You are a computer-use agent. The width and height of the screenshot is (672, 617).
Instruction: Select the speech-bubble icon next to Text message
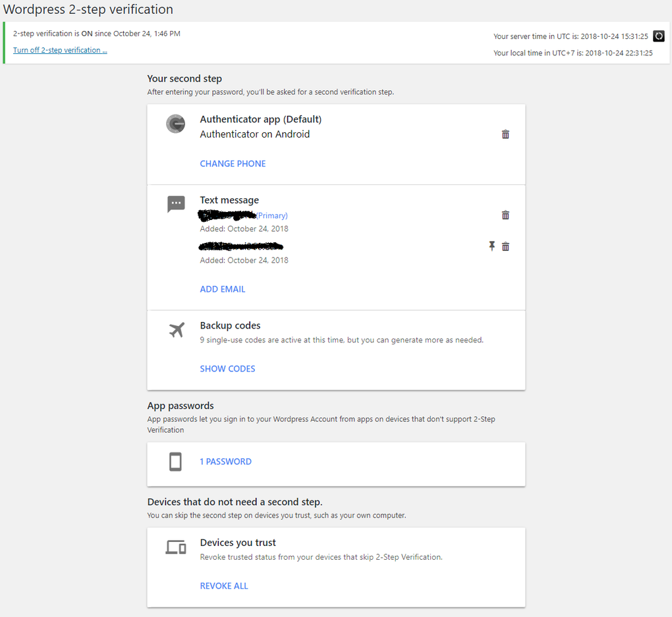175,204
